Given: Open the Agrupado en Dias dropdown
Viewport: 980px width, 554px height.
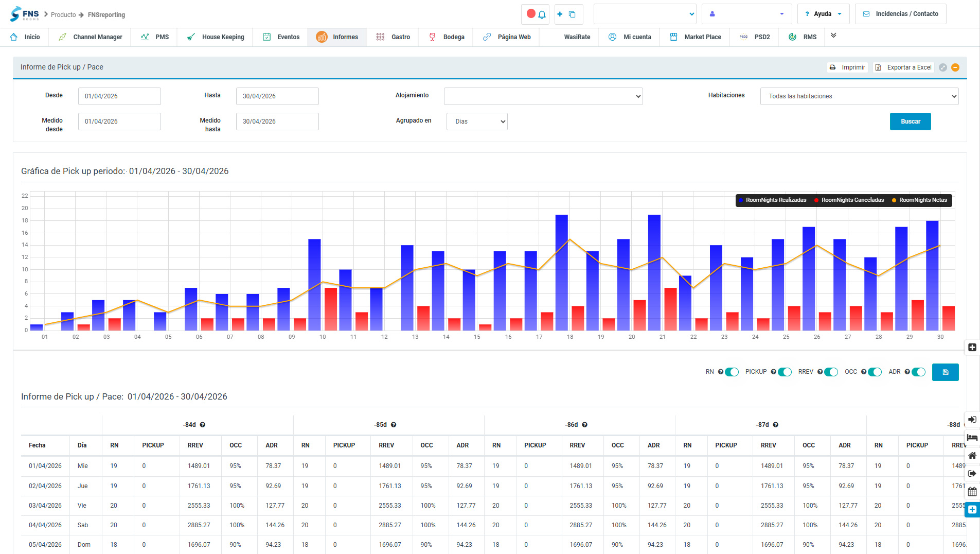Looking at the screenshot, I should click(477, 122).
